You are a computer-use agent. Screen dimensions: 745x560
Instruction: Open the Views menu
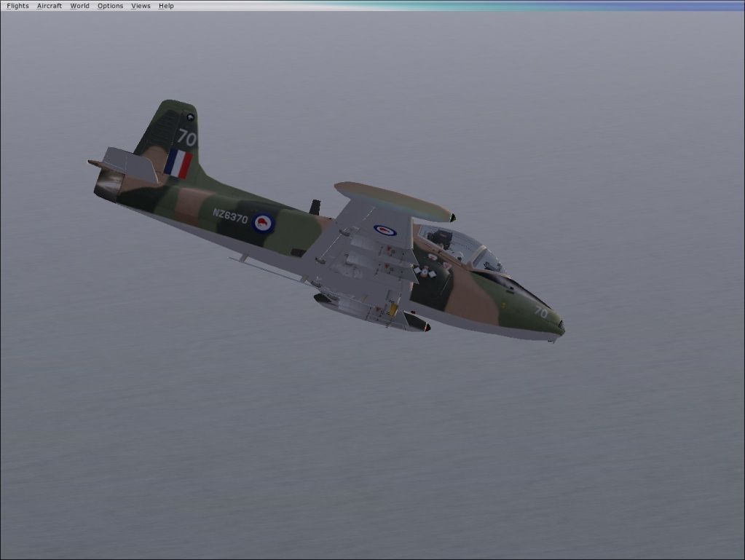[x=141, y=6]
